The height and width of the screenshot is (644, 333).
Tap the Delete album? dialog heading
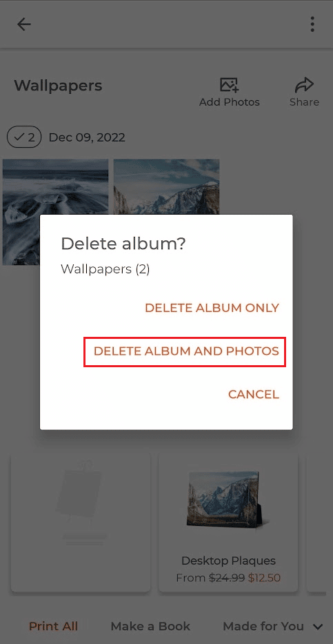pyautogui.click(x=123, y=244)
